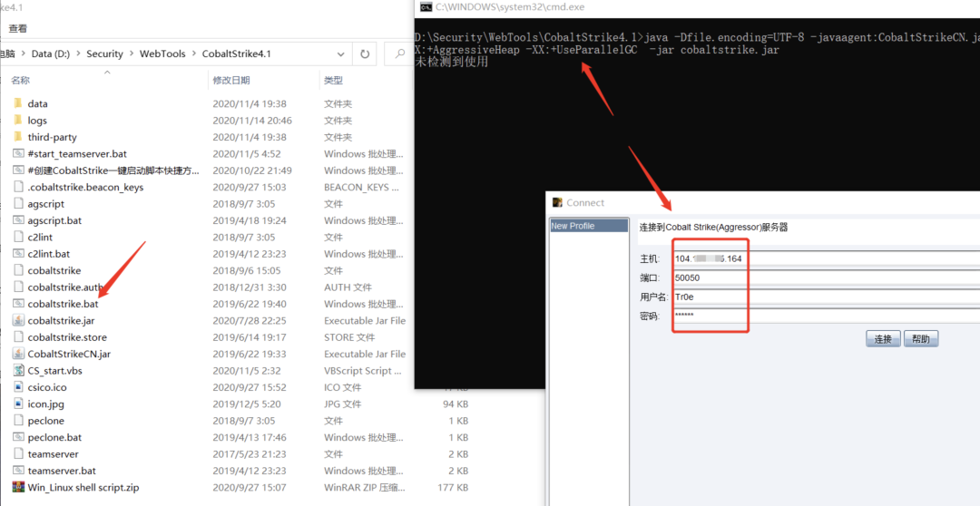Select the agscript file name
The image size is (980, 506).
point(45,204)
